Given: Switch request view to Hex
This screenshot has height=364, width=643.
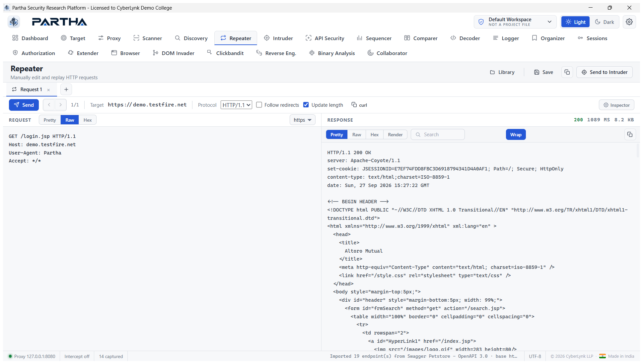Looking at the screenshot, I should coord(88,120).
